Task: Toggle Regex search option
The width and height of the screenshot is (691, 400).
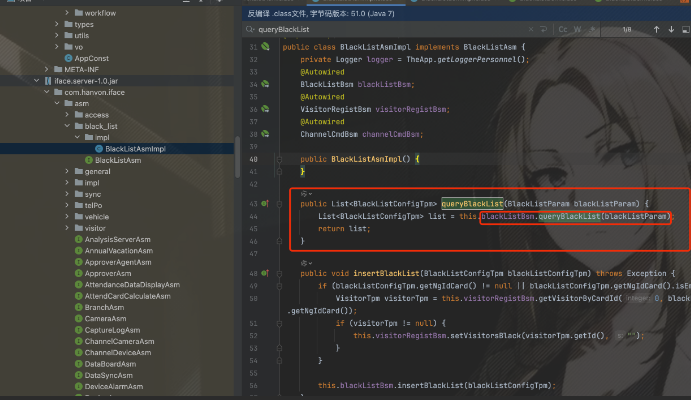Action: [x=592, y=30]
